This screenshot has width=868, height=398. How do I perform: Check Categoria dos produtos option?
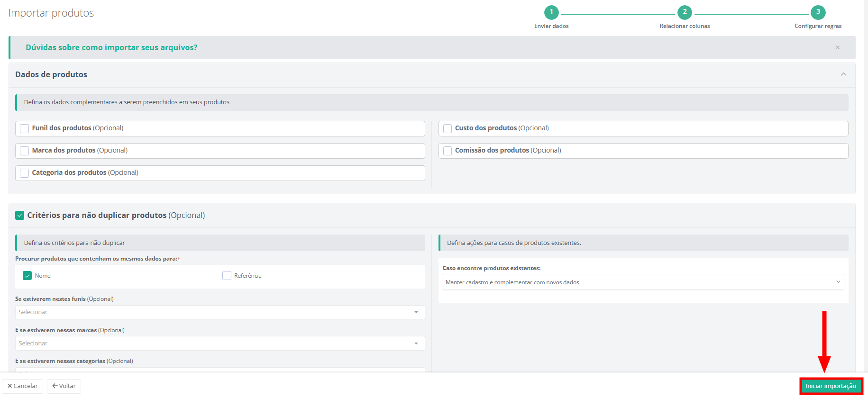25,173
